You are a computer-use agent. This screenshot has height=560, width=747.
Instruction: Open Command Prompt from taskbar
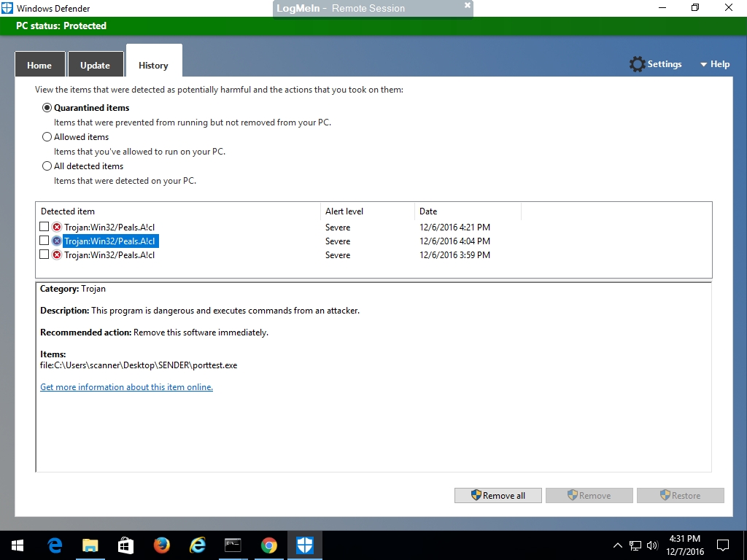pos(233,545)
